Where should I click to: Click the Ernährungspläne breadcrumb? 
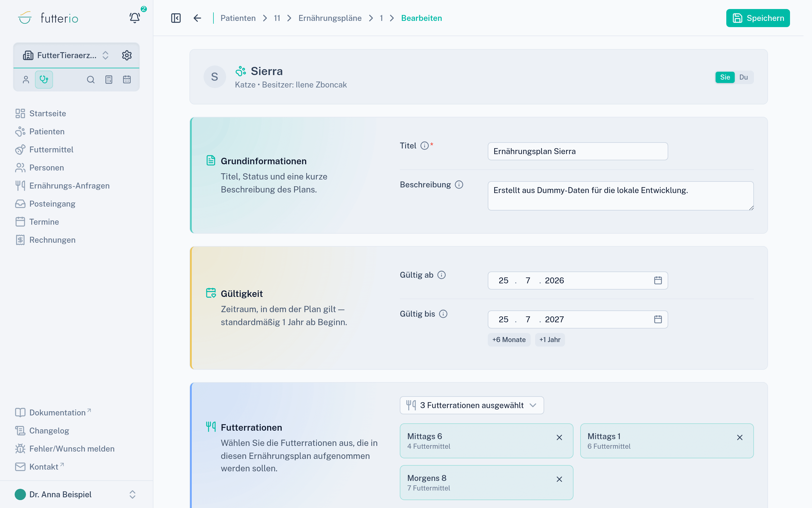click(330, 18)
